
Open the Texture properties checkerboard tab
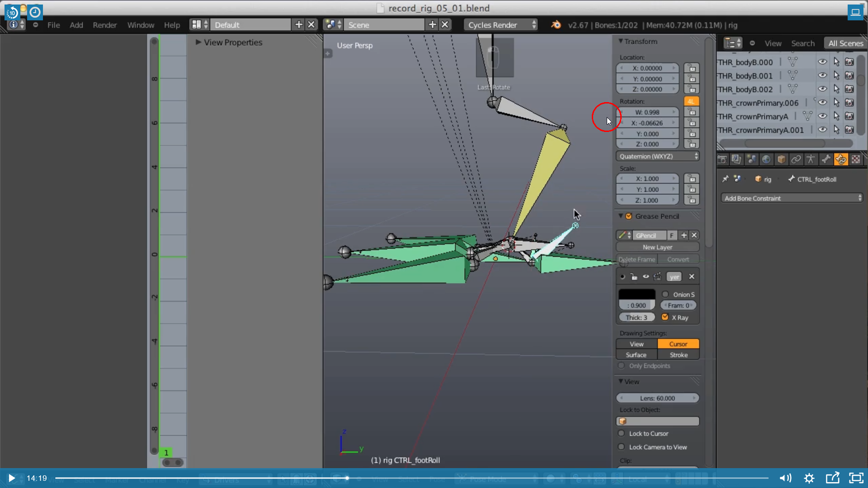(856, 160)
